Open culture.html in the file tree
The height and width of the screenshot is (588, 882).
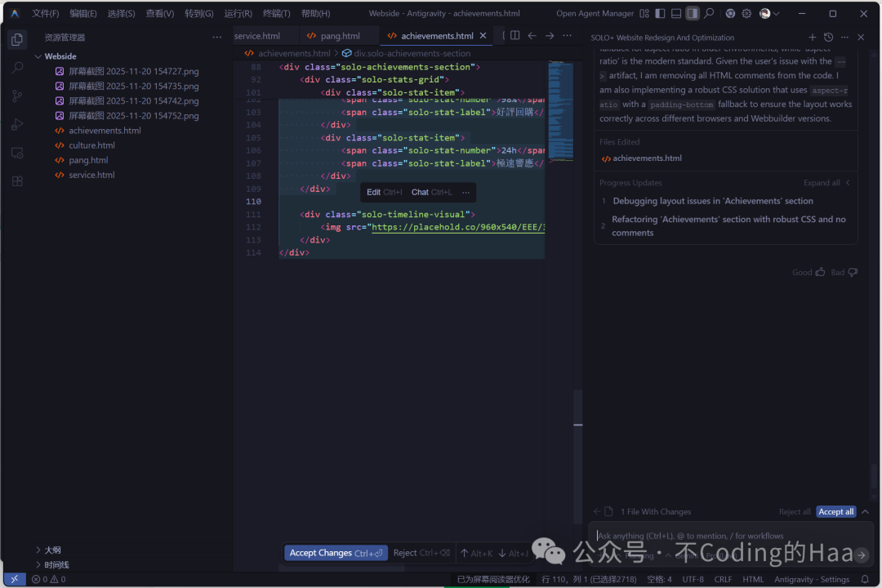click(x=91, y=145)
